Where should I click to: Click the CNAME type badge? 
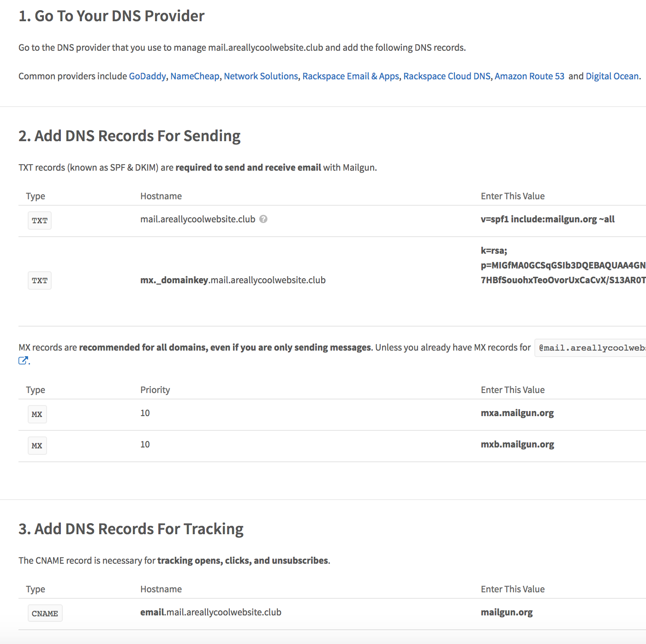[45, 614]
